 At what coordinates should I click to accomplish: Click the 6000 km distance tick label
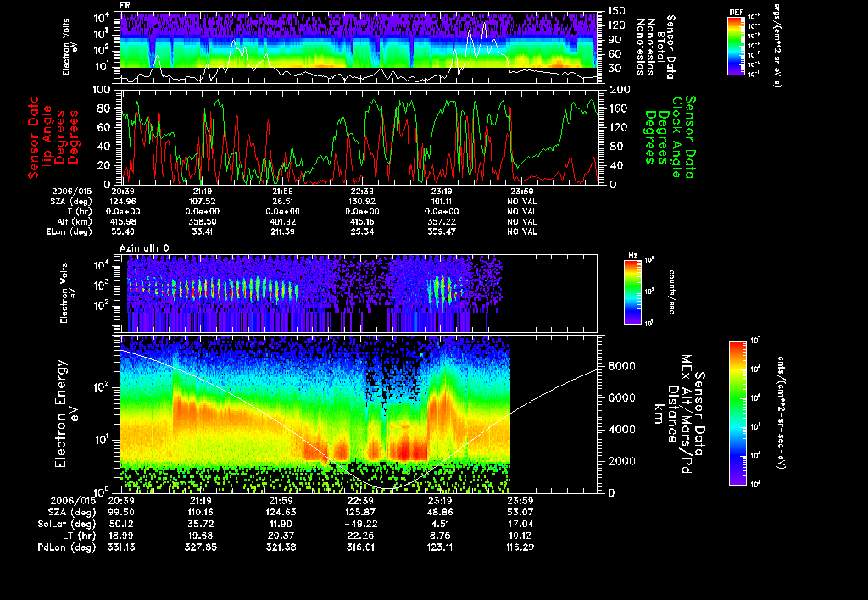point(621,398)
